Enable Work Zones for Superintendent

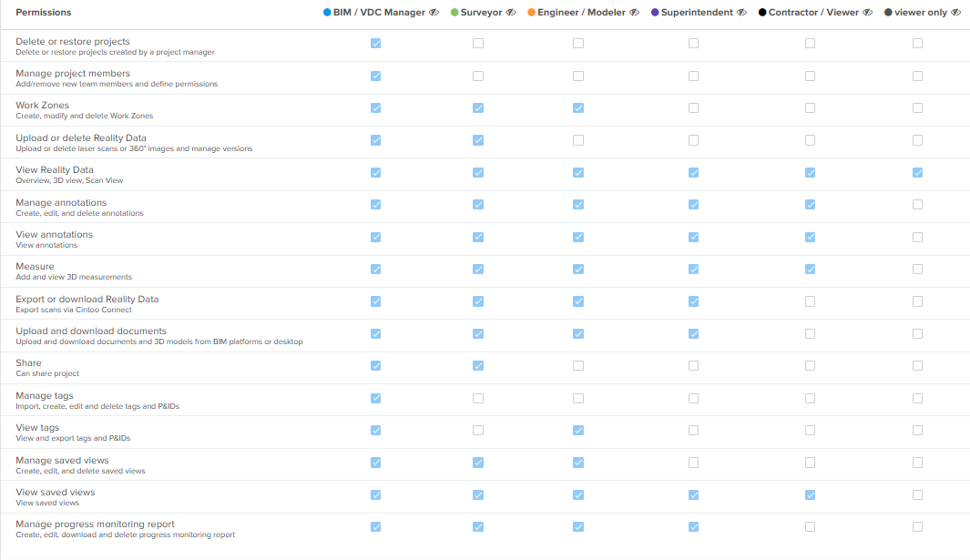click(x=693, y=107)
